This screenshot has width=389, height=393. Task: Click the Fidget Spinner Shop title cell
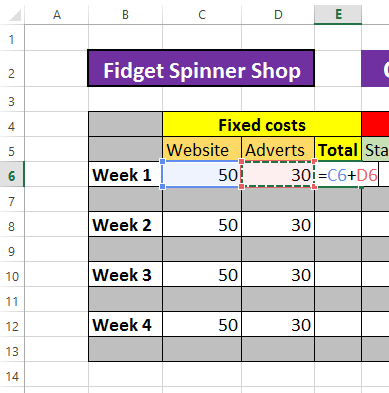201,68
